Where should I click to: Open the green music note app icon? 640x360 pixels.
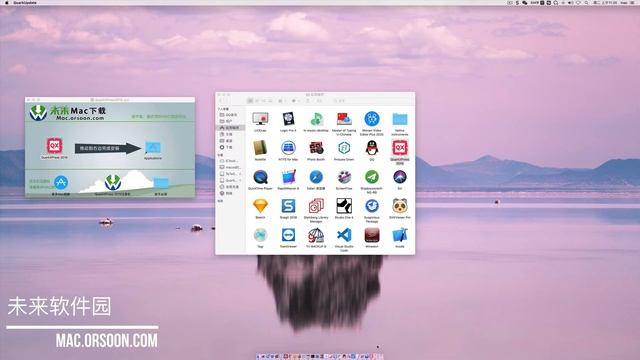(316, 120)
